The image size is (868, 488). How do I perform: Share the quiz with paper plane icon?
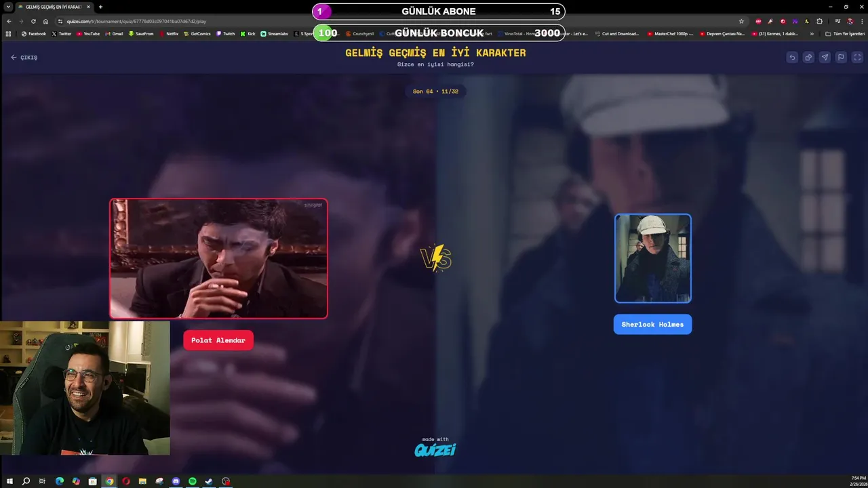[825, 58]
